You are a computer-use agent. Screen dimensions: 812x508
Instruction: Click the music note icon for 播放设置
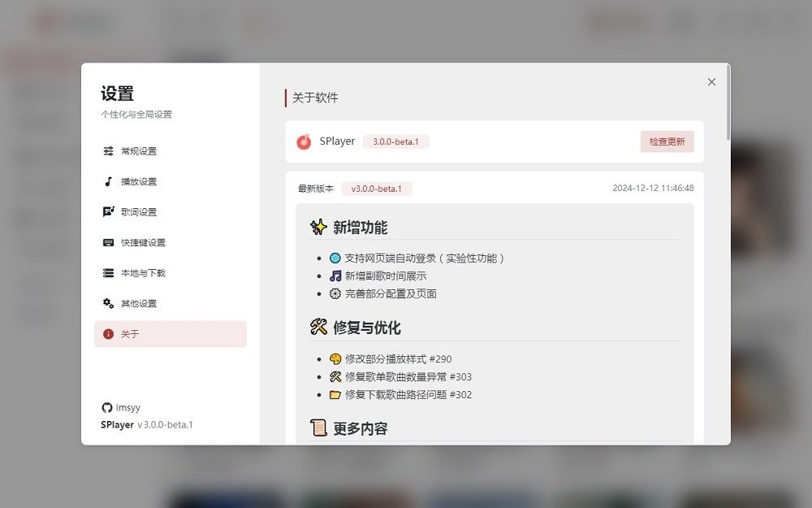[108, 181]
